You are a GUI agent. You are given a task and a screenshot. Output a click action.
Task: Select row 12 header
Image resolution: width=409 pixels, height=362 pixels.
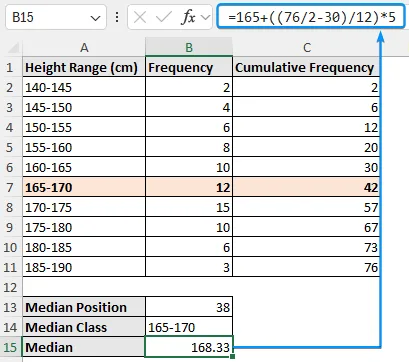coord(10,287)
